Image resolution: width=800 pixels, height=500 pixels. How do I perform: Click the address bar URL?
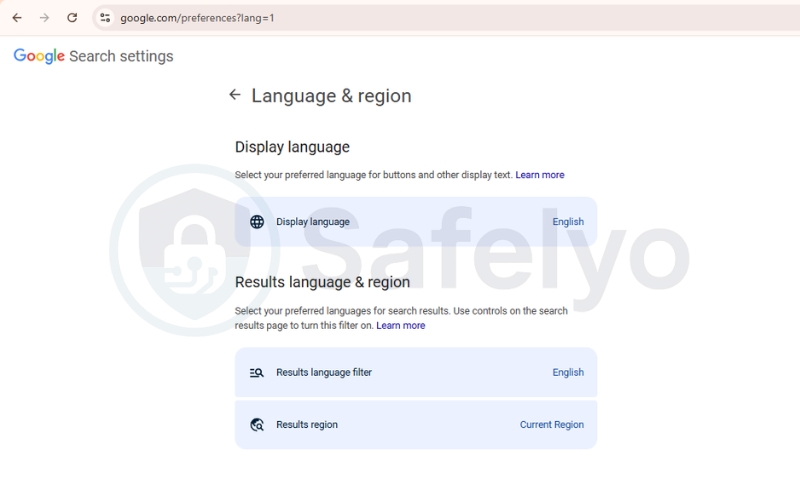[x=197, y=18]
